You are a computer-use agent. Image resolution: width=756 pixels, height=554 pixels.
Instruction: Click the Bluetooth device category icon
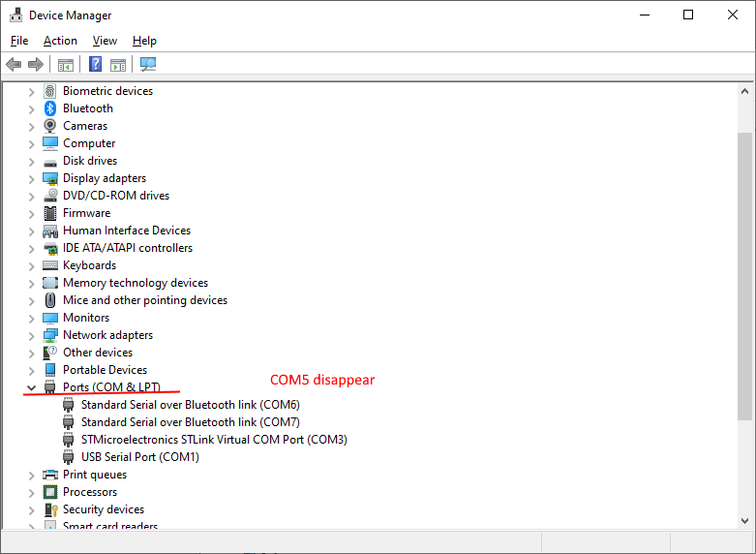coord(50,108)
